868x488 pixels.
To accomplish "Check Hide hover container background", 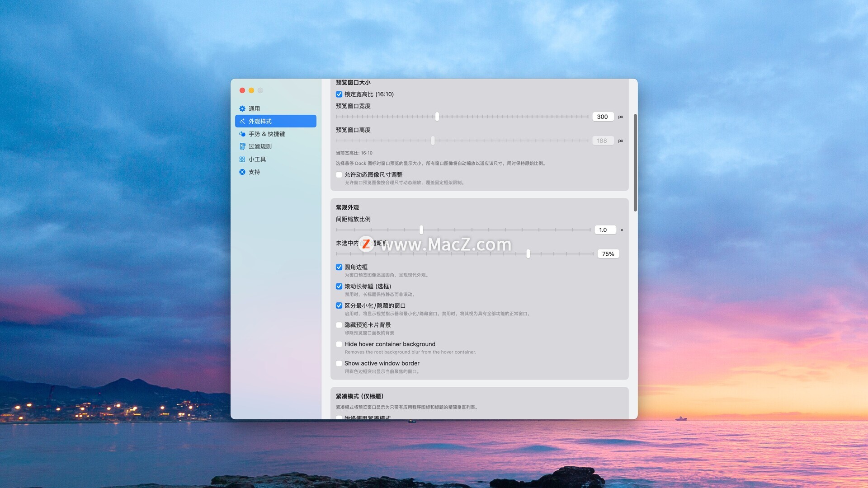I will coord(339,344).
